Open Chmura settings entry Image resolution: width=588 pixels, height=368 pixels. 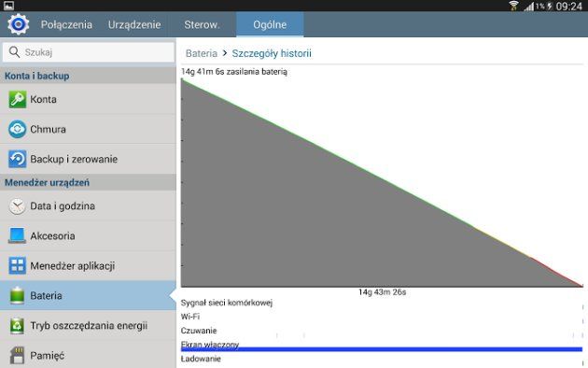(x=88, y=129)
